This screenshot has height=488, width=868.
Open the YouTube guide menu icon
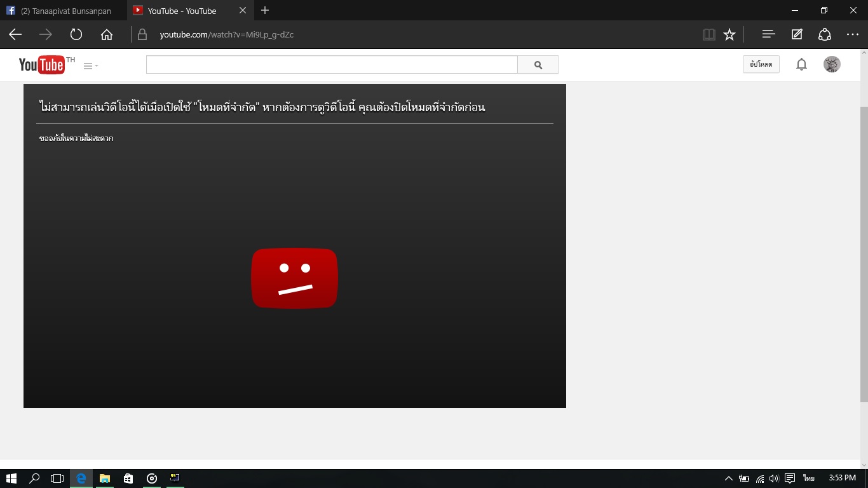click(91, 65)
